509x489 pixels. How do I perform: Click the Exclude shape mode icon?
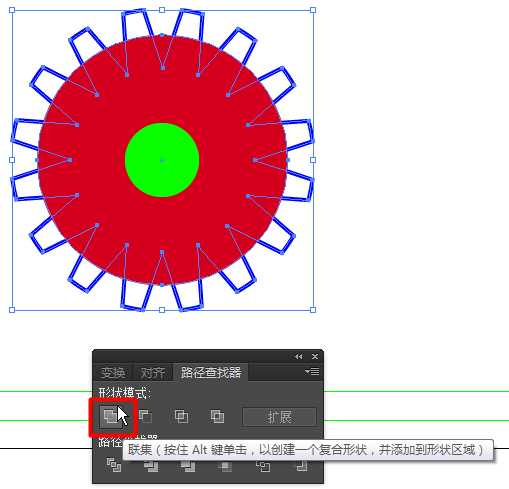point(217,416)
